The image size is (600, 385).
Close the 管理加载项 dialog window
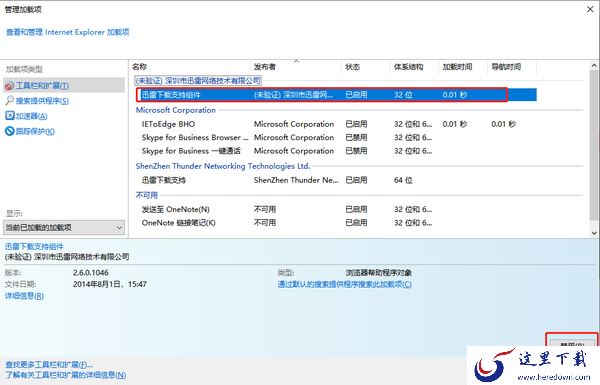pyautogui.click(x=590, y=9)
